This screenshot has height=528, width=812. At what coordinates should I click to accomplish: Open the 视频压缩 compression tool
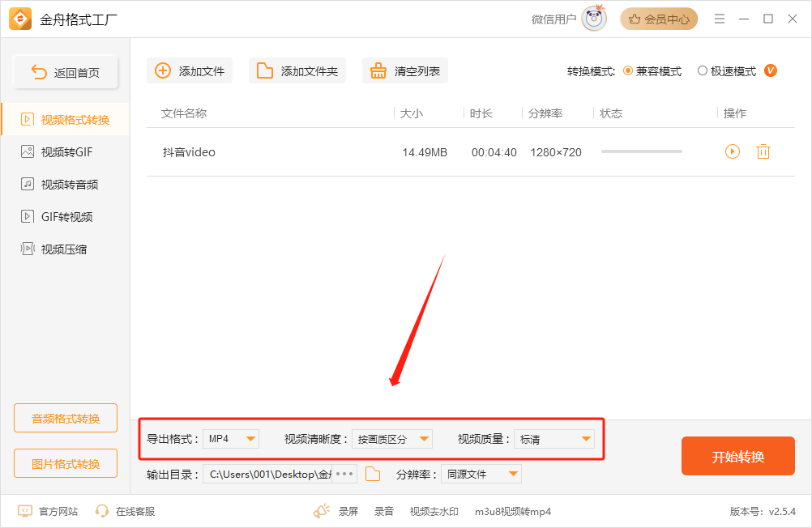[x=65, y=249]
